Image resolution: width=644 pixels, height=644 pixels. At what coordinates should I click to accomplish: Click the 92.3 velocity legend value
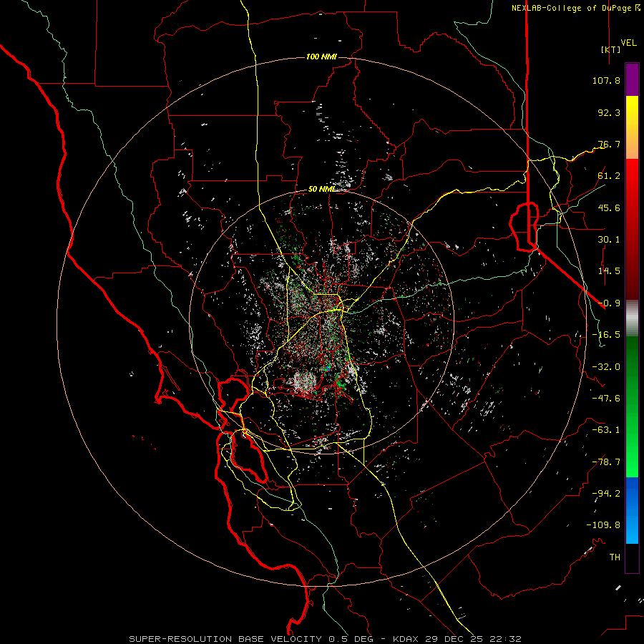click(609, 112)
